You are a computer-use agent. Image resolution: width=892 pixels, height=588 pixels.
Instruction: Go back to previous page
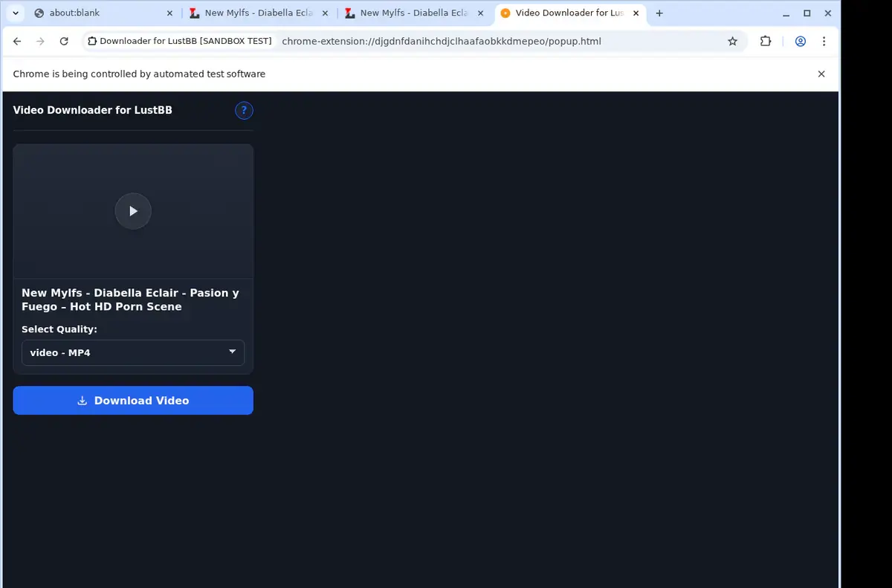17,42
